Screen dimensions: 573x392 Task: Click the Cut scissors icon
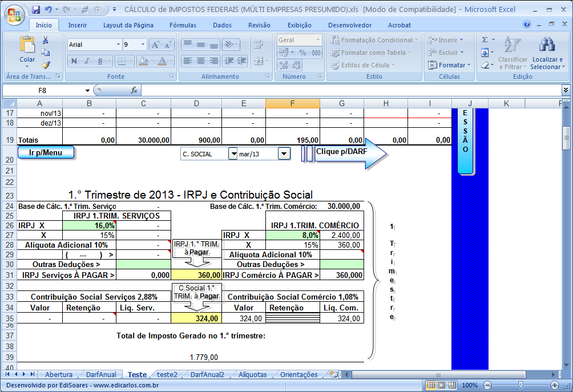(45, 40)
